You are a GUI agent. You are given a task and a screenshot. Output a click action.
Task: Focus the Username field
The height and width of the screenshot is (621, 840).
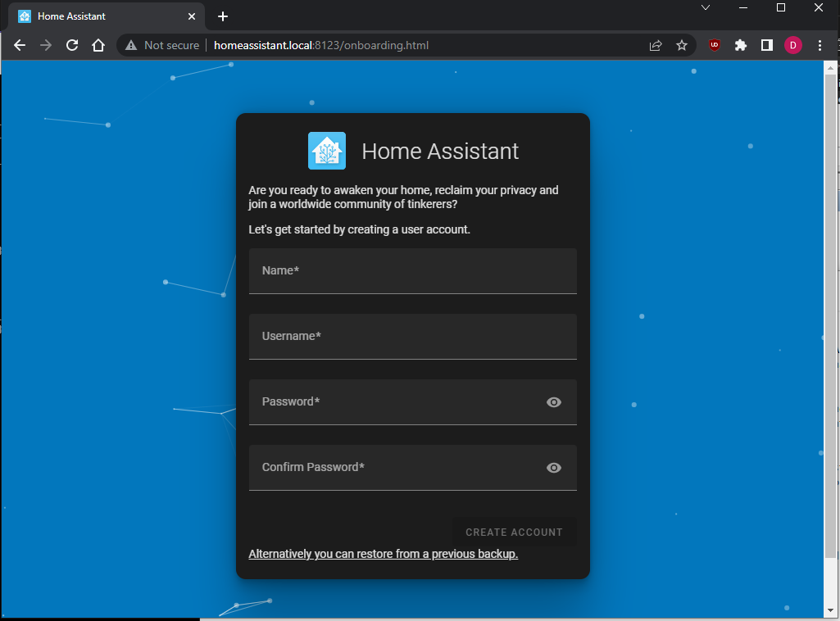click(412, 336)
